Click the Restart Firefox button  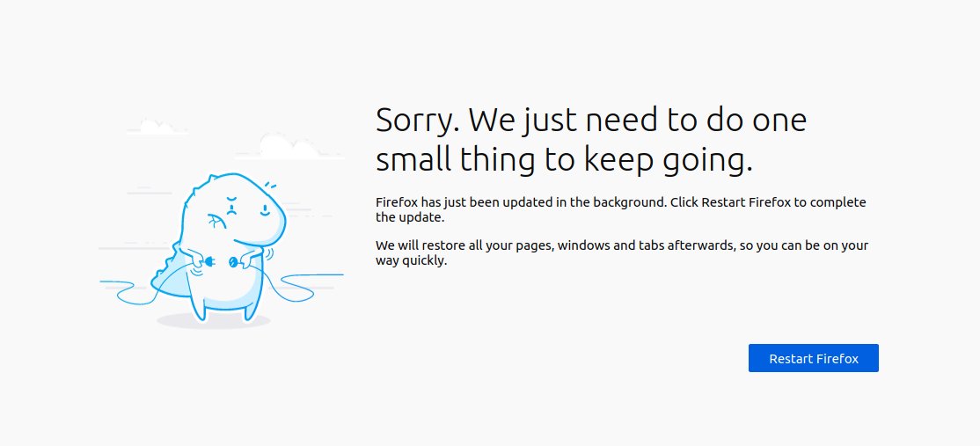pos(813,358)
